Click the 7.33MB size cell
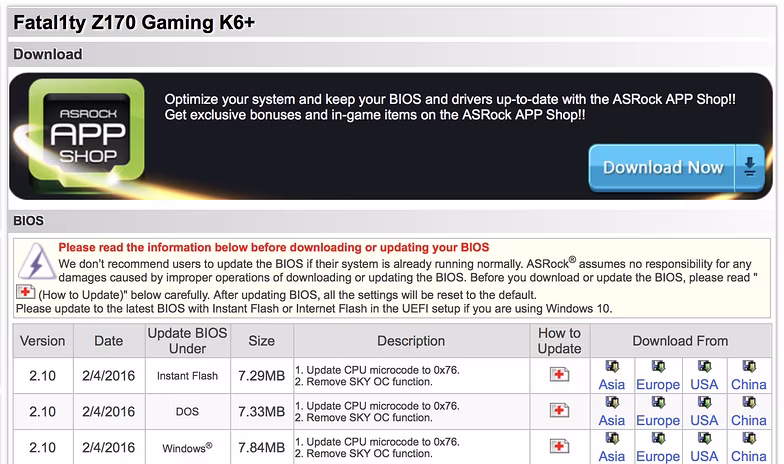The width and height of the screenshot is (784, 464). [x=262, y=412]
